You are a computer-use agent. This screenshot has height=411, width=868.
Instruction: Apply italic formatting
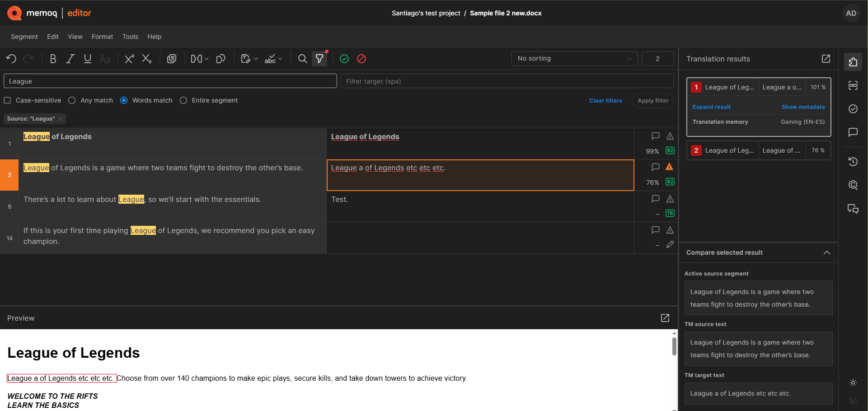click(70, 59)
